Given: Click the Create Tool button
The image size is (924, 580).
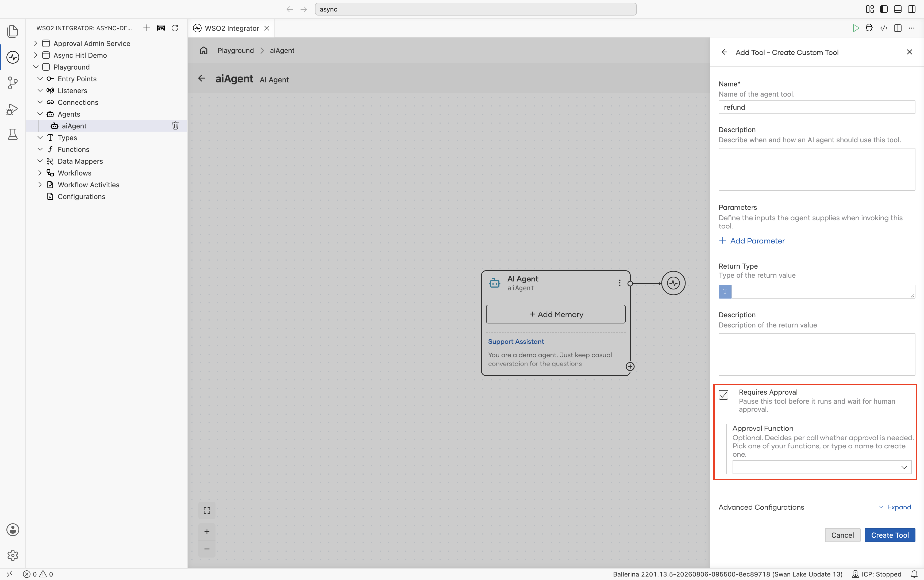Looking at the screenshot, I should pyautogui.click(x=890, y=535).
